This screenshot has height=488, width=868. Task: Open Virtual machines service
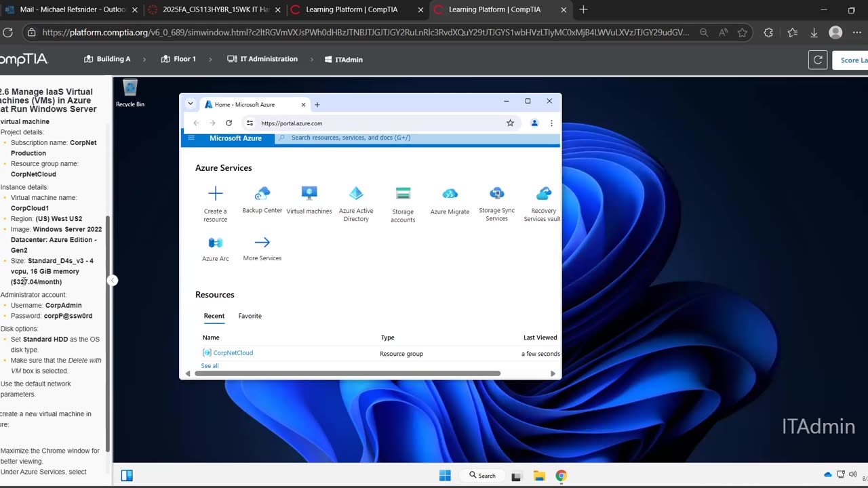[309, 201]
